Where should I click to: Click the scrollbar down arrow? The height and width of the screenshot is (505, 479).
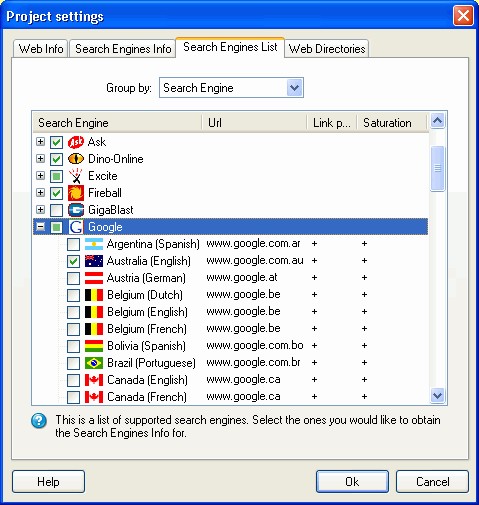pyautogui.click(x=438, y=396)
